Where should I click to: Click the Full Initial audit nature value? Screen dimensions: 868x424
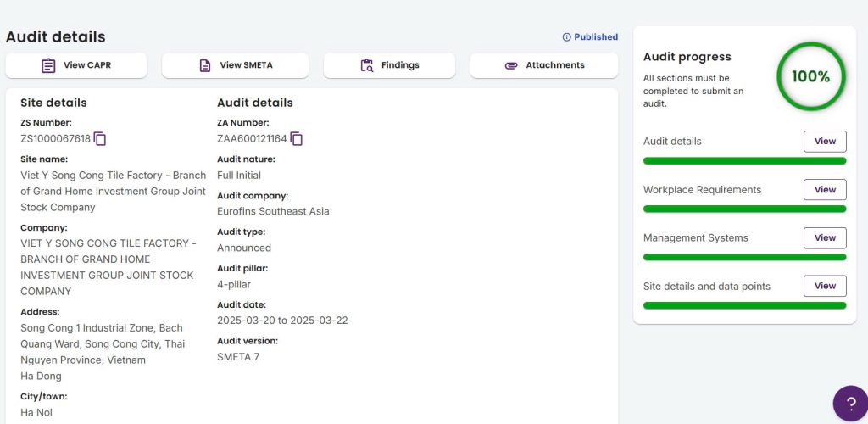(x=238, y=176)
